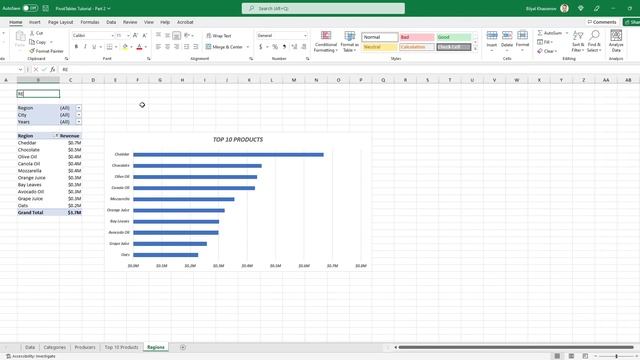Switch to the Data sheet tab
This screenshot has height=360, width=640.
click(30, 347)
